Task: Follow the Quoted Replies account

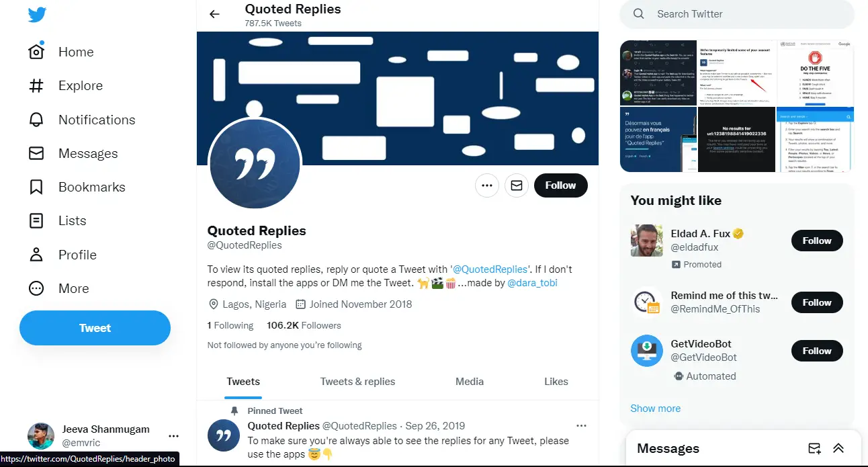Action: tap(561, 185)
